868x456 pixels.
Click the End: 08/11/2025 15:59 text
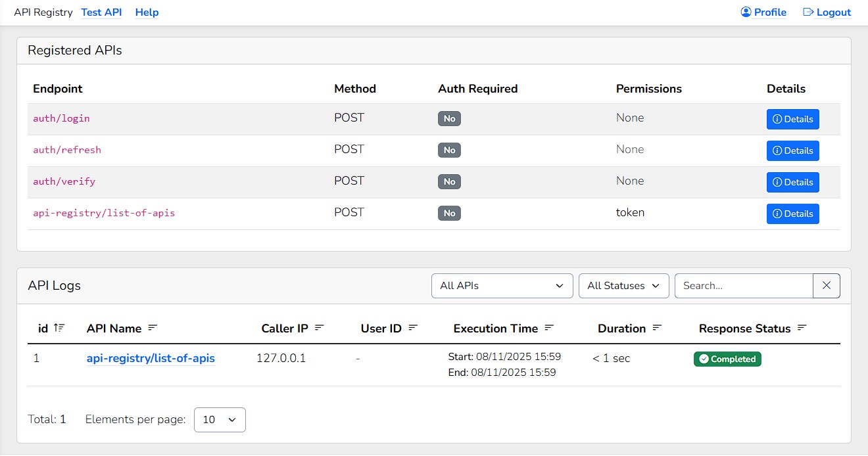point(502,373)
